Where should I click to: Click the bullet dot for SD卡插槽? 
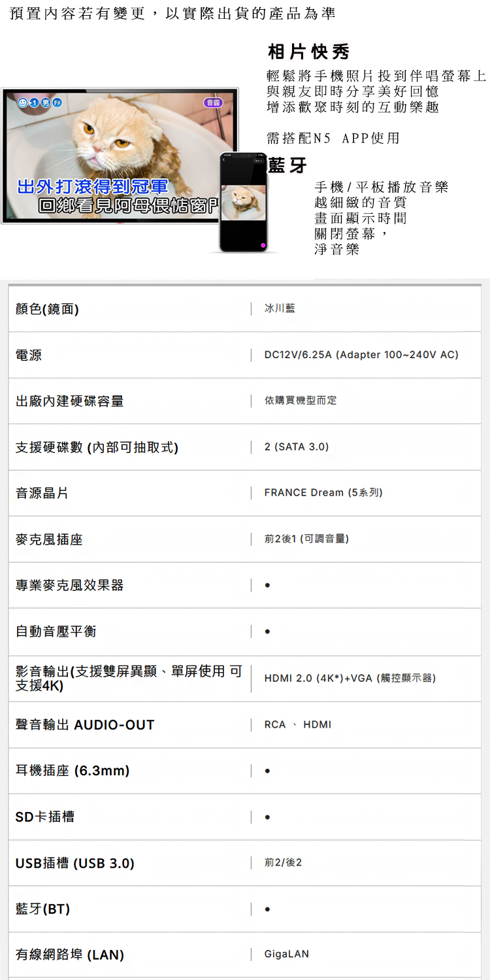pyautogui.click(x=268, y=817)
